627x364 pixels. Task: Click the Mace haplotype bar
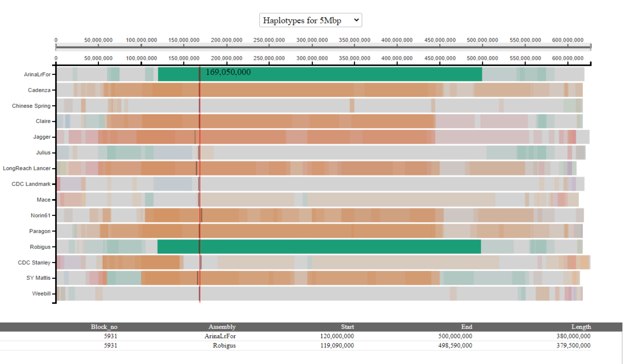[318, 200]
